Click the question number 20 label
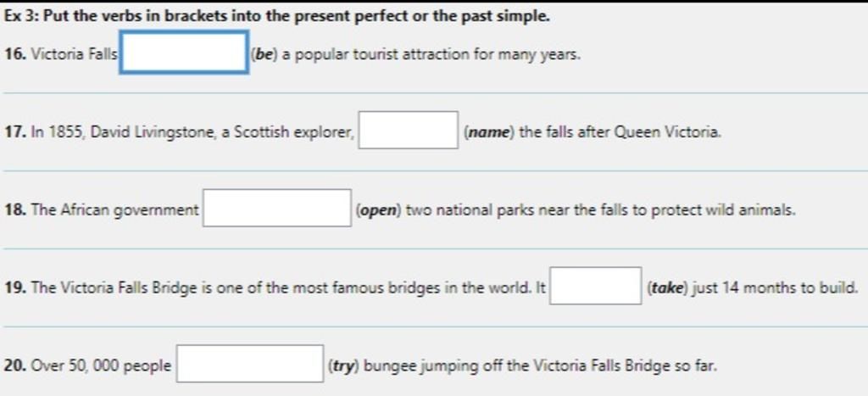This screenshot has width=868, height=396. click(x=15, y=366)
